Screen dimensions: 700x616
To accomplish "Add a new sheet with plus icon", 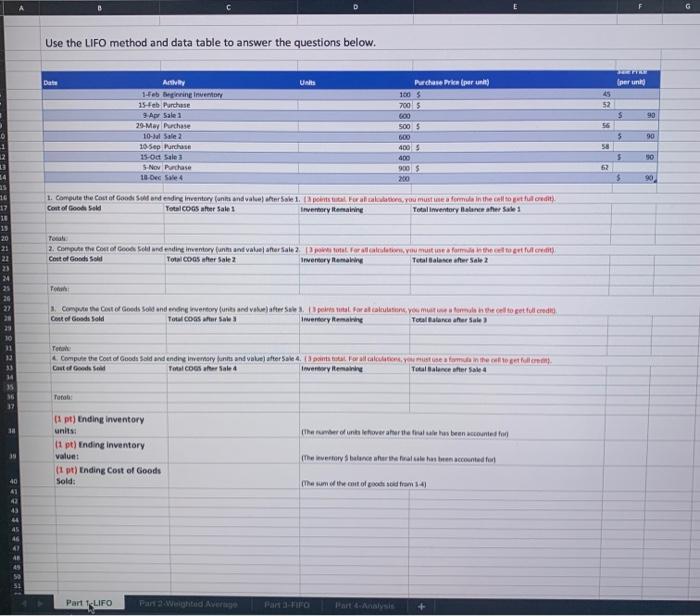I will 421,606.
